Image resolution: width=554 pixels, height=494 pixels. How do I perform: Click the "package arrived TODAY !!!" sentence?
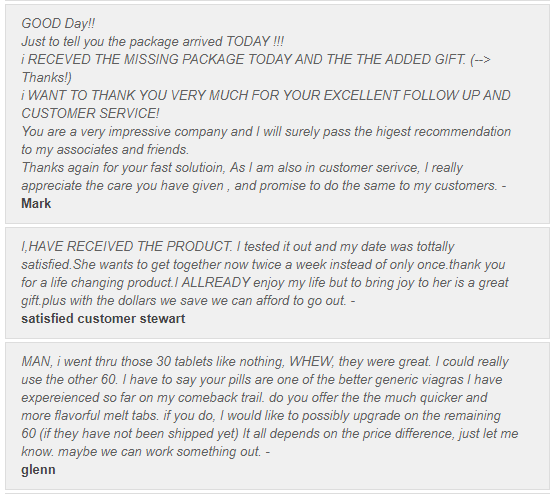point(152,41)
